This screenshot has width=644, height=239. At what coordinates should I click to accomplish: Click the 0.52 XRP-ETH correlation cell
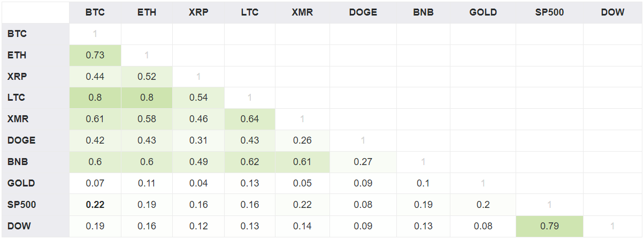click(x=147, y=77)
